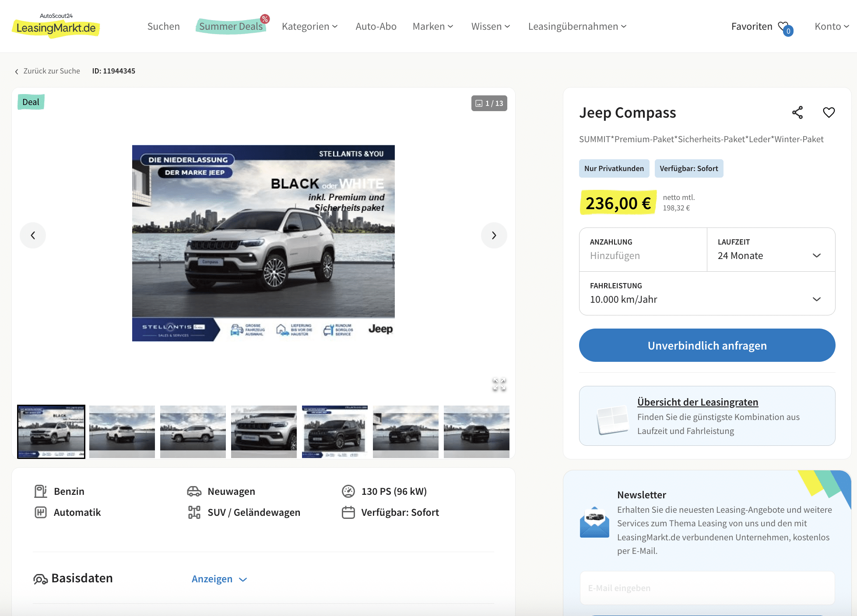
Task: Select first thumbnail white Jeep banner
Action: click(51, 432)
